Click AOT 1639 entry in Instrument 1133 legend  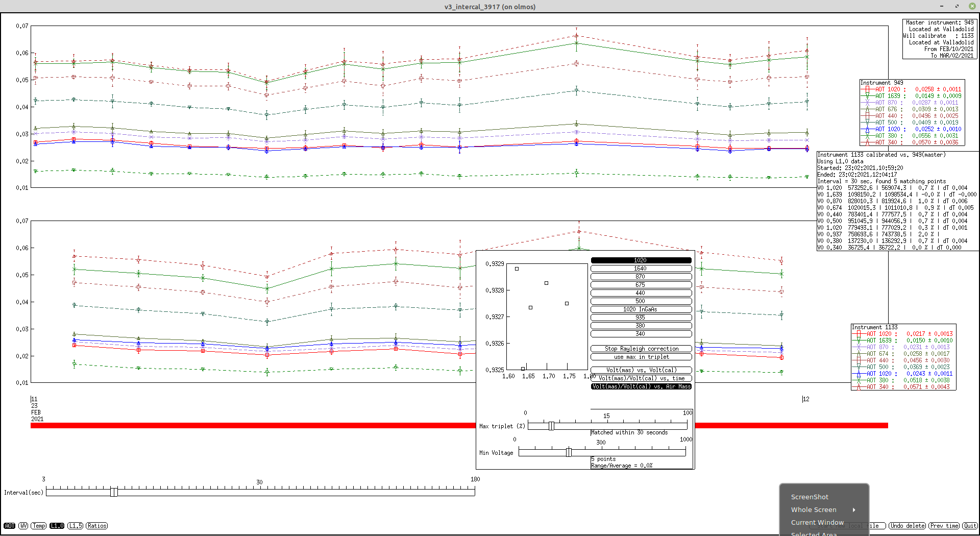tap(902, 340)
